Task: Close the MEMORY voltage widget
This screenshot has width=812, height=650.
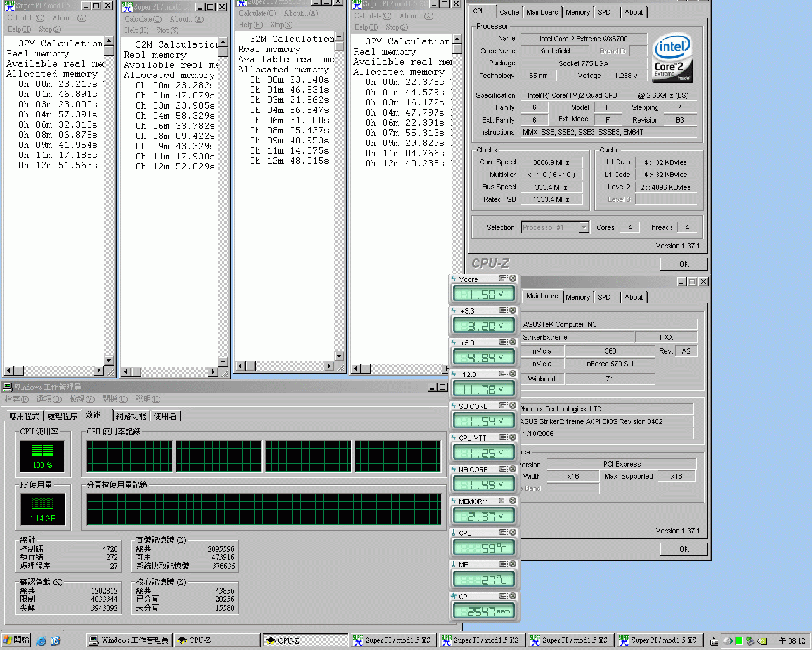Action: [x=513, y=501]
